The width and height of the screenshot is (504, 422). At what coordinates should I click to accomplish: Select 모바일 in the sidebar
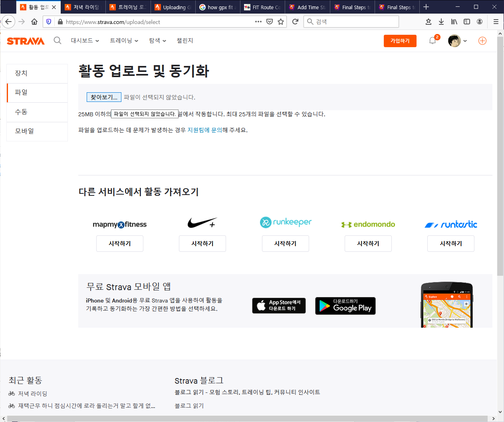pos(37,131)
